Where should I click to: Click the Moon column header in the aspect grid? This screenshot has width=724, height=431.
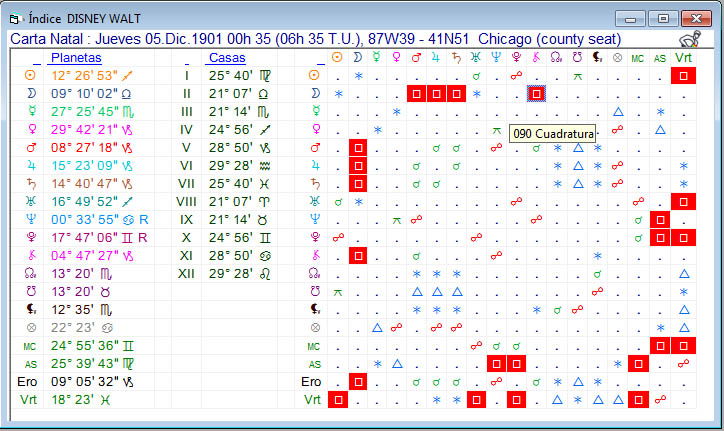click(357, 57)
